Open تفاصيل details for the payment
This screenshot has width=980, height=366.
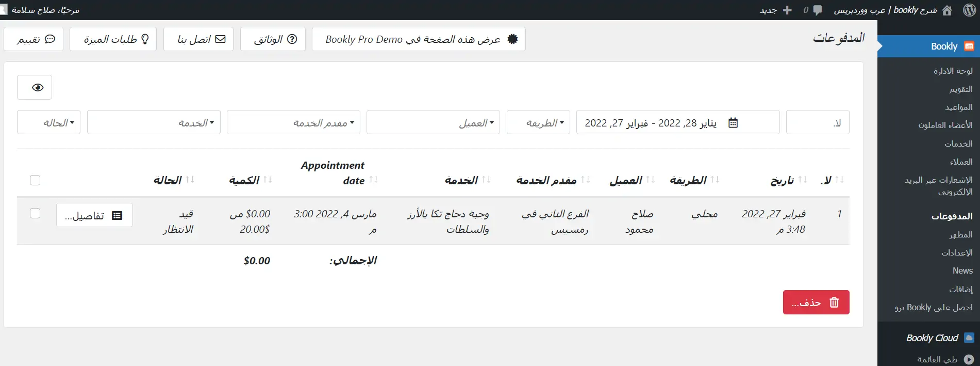tap(94, 215)
